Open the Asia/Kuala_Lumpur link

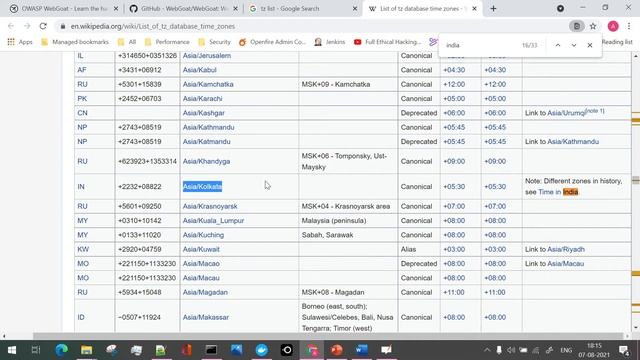pyautogui.click(x=213, y=220)
